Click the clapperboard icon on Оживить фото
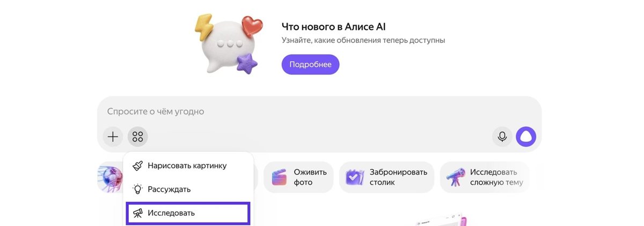Screen dimensions: 644x226 [279, 177]
